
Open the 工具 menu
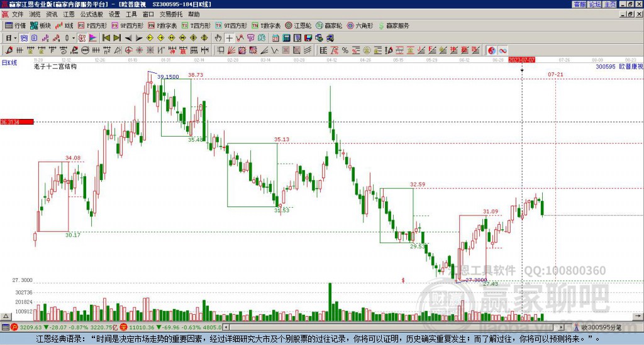[131, 14]
